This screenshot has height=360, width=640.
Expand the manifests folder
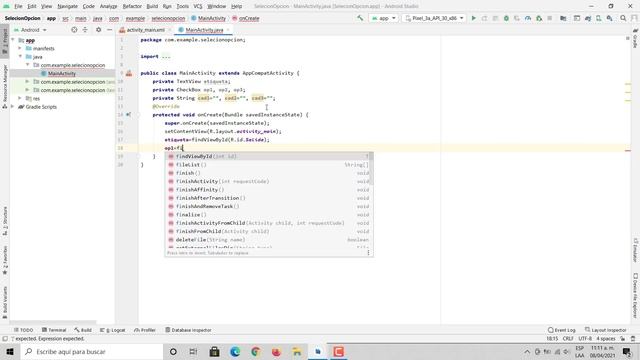click(20, 48)
